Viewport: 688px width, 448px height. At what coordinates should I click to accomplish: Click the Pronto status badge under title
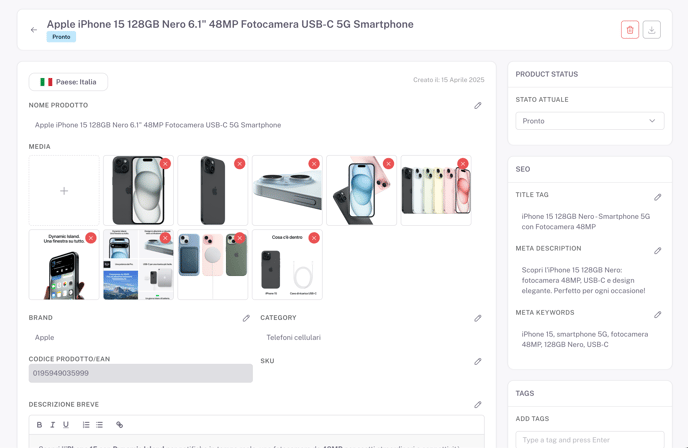(x=61, y=37)
